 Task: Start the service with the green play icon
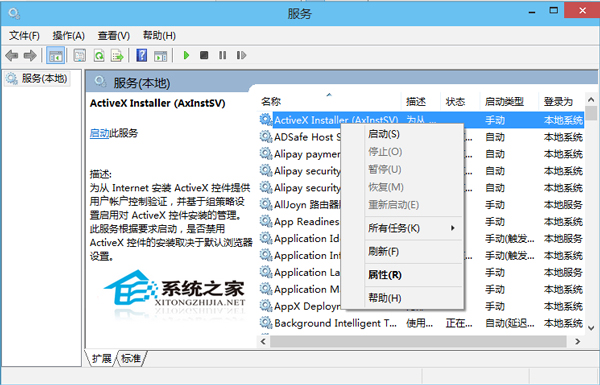click(186, 55)
